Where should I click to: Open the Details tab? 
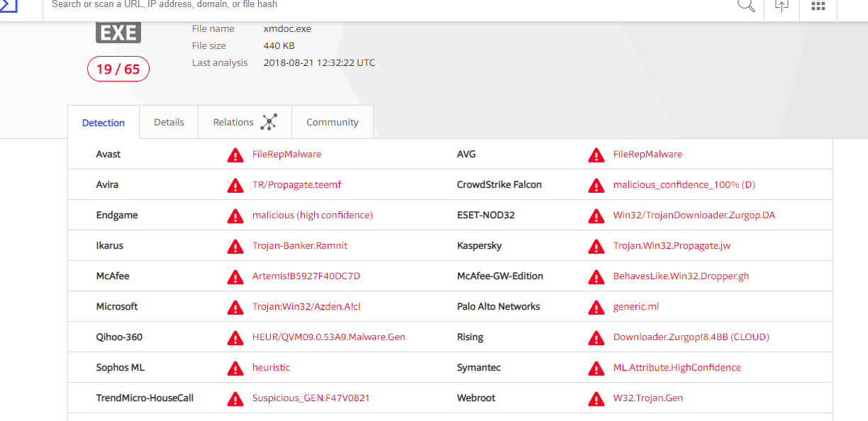pos(169,122)
